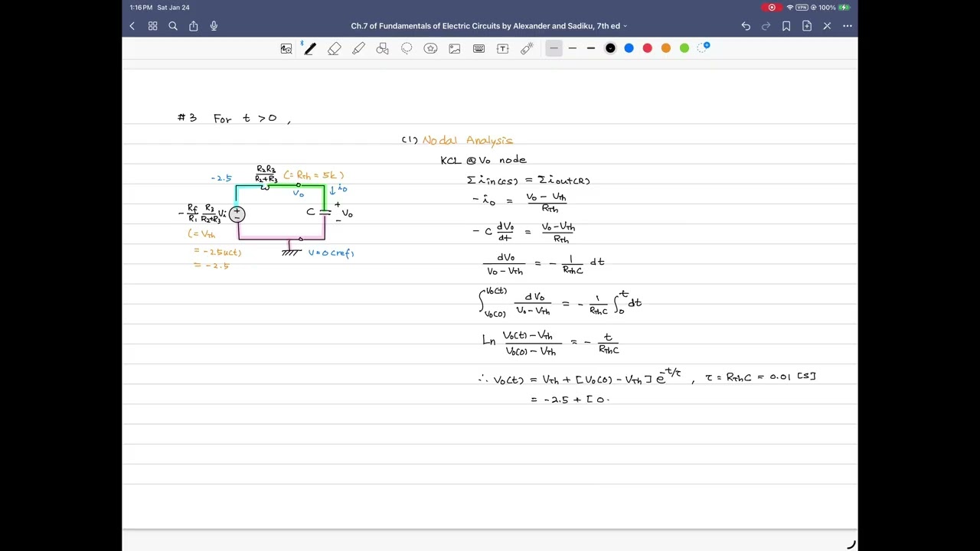Pick the orange pen color
This screenshot has height=551, width=980.
tap(666, 48)
